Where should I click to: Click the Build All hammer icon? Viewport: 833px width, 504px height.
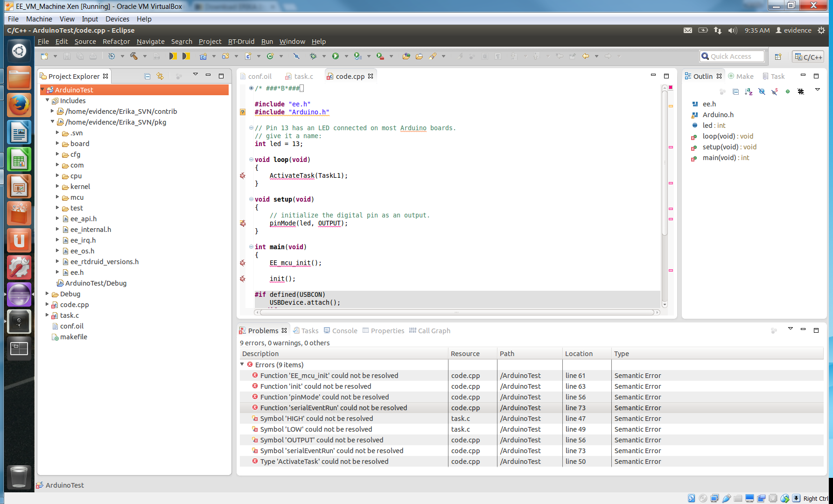[x=134, y=56]
